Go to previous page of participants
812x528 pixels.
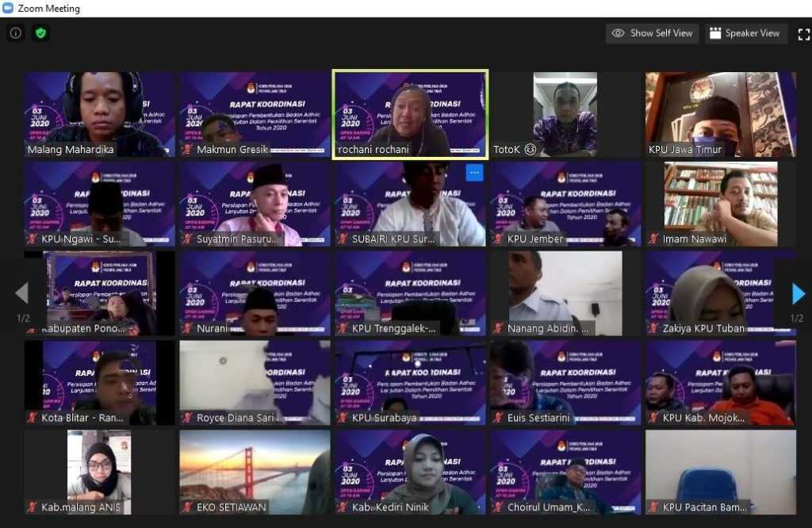21,294
